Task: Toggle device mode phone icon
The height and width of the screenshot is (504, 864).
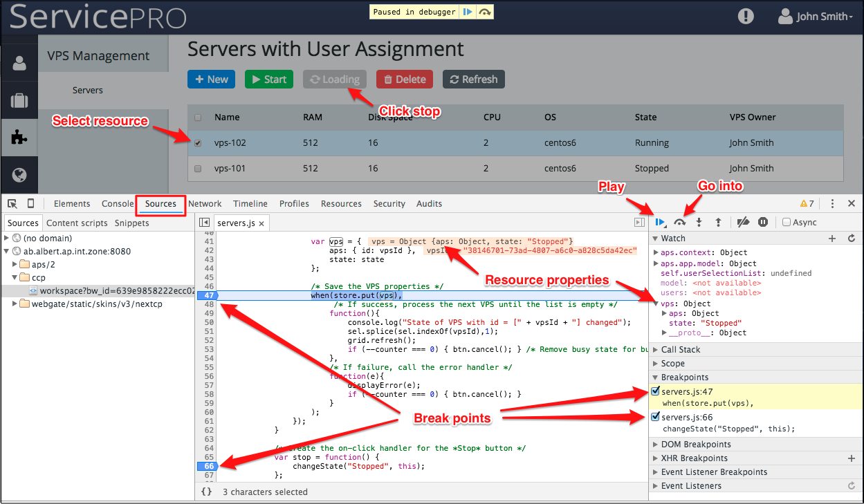Action: [30, 204]
